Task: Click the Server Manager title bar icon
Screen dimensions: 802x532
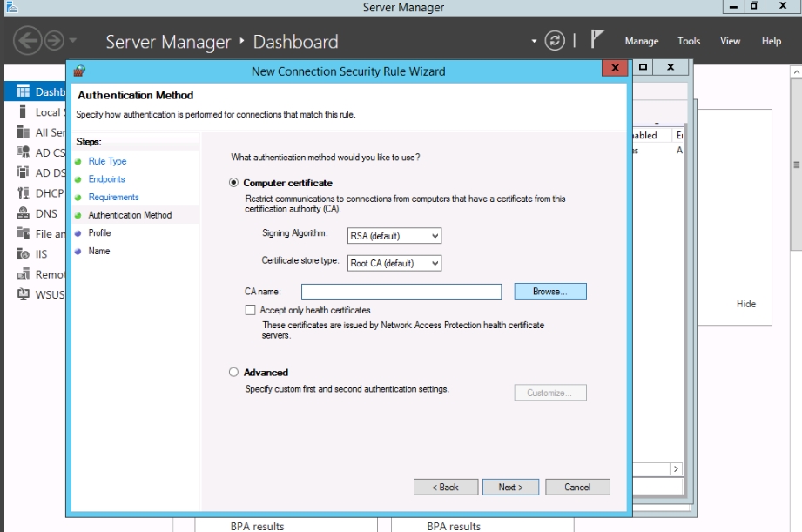Action: coord(11,7)
